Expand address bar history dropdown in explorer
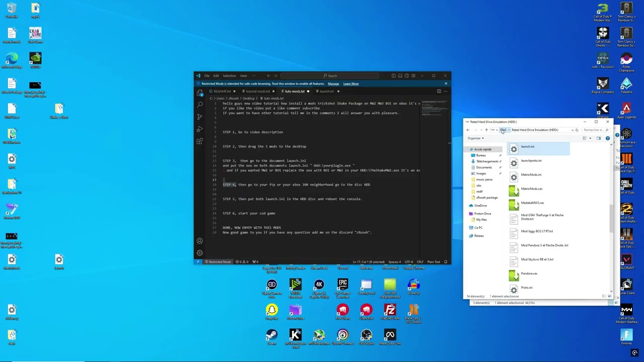The image size is (644, 362). 572,130
